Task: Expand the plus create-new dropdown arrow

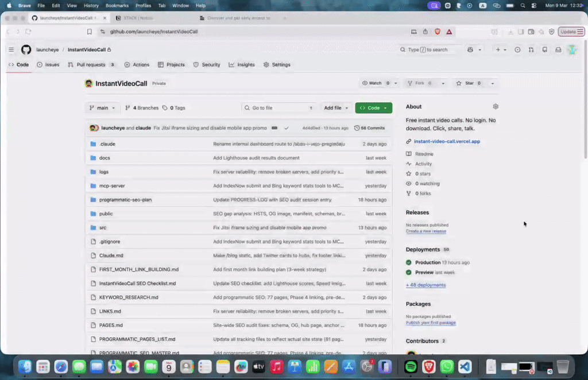Action: pyautogui.click(x=505, y=49)
